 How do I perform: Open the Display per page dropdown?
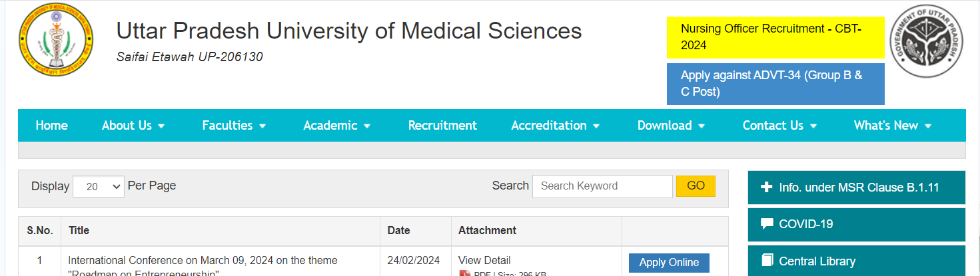click(x=99, y=186)
